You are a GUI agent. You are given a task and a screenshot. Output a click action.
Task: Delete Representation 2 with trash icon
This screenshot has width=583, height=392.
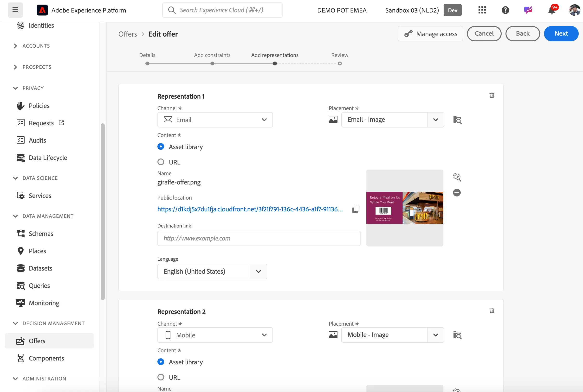[x=492, y=310]
